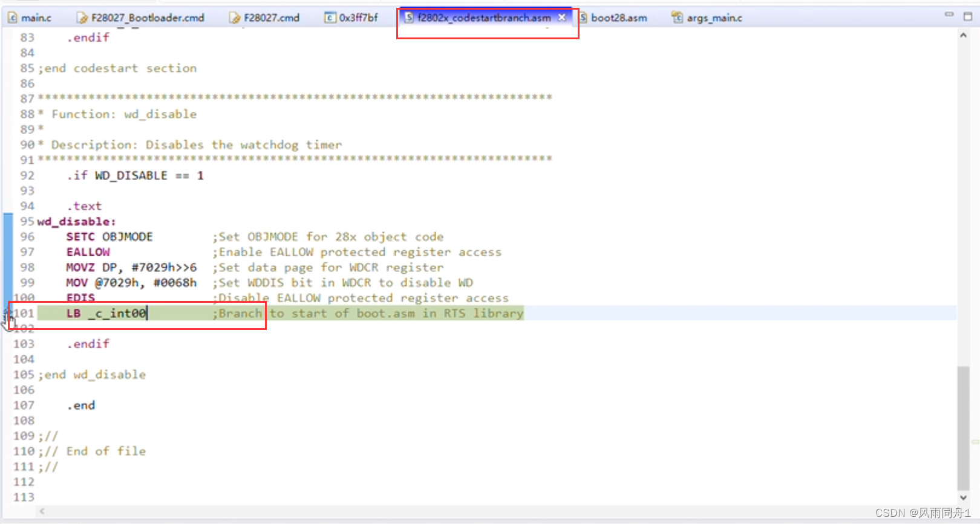The image size is (980, 524).
Task: Click the 'EALLOW' instruction on line 97
Action: point(88,252)
